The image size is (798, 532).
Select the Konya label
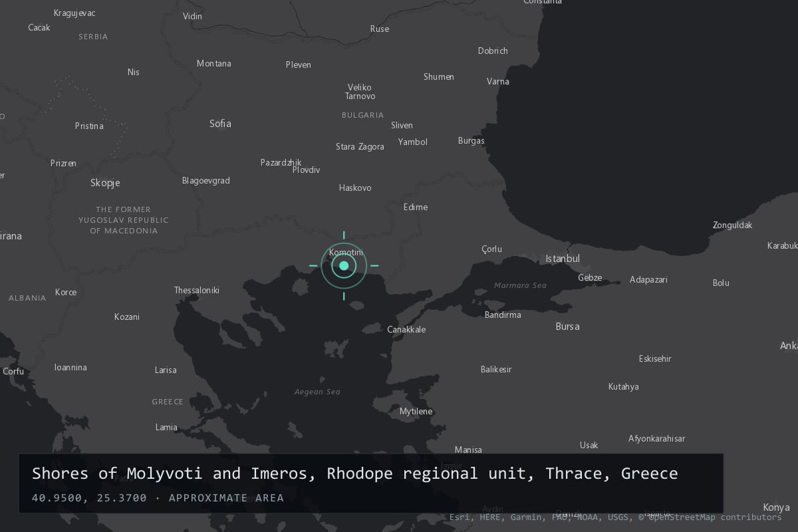[776, 507]
